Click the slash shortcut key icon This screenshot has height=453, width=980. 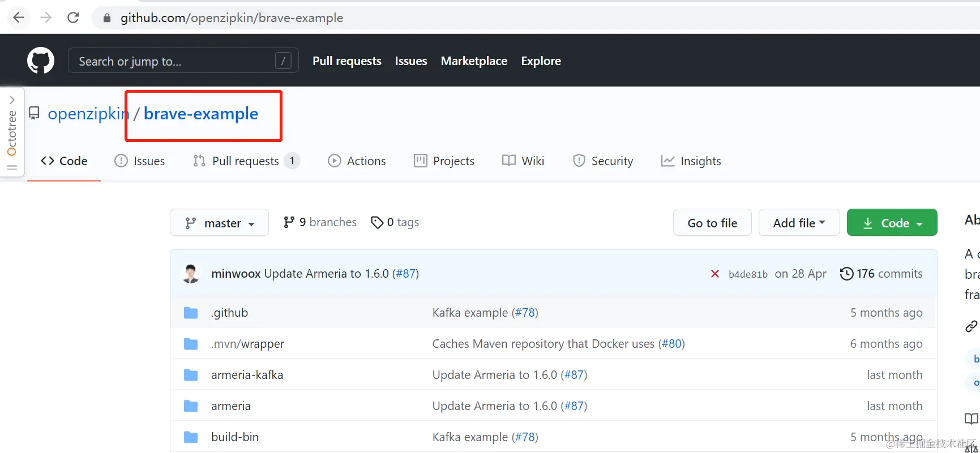click(x=283, y=61)
